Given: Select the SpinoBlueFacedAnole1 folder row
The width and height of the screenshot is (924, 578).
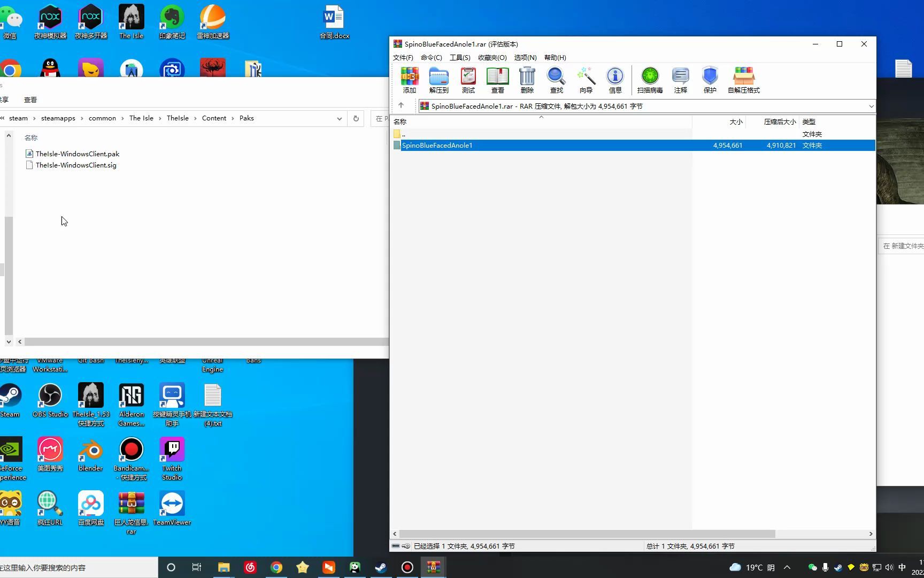Looking at the screenshot, I should click(634, 145).
